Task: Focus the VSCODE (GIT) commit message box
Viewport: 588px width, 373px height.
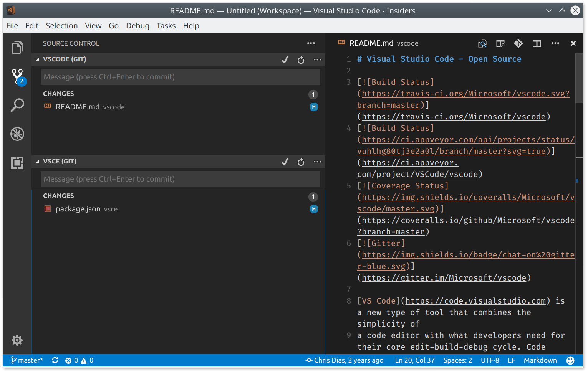Action: (x=181, y=77)
